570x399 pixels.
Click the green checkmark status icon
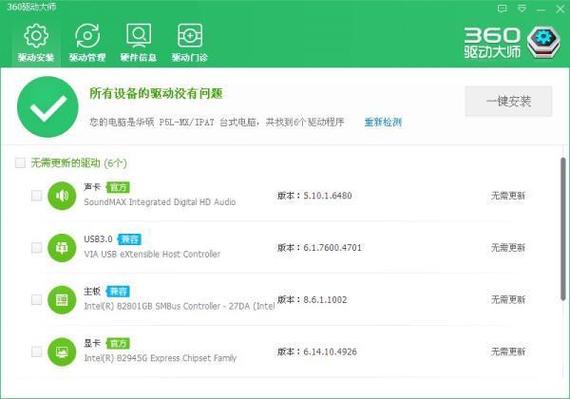point(48,107)
